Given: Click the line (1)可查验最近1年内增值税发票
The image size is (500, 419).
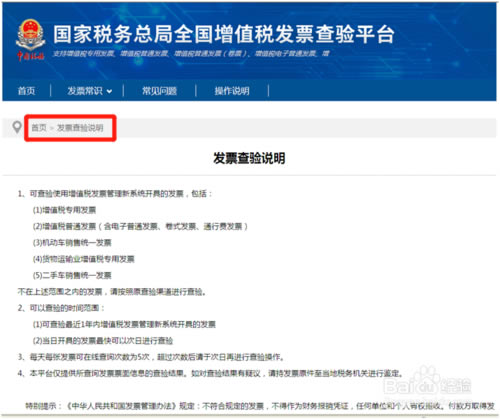Looking at the screenshot, I should pyautogui.click(x=124, y=324).
